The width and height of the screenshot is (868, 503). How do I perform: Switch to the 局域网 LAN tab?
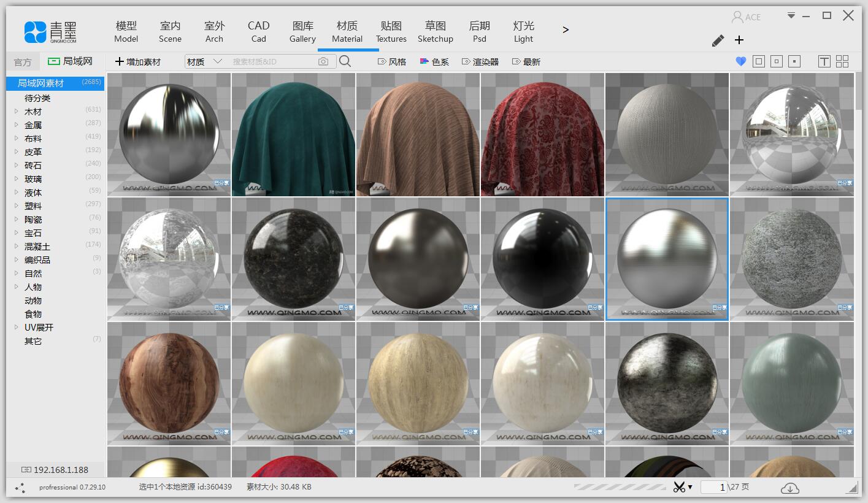71,61
